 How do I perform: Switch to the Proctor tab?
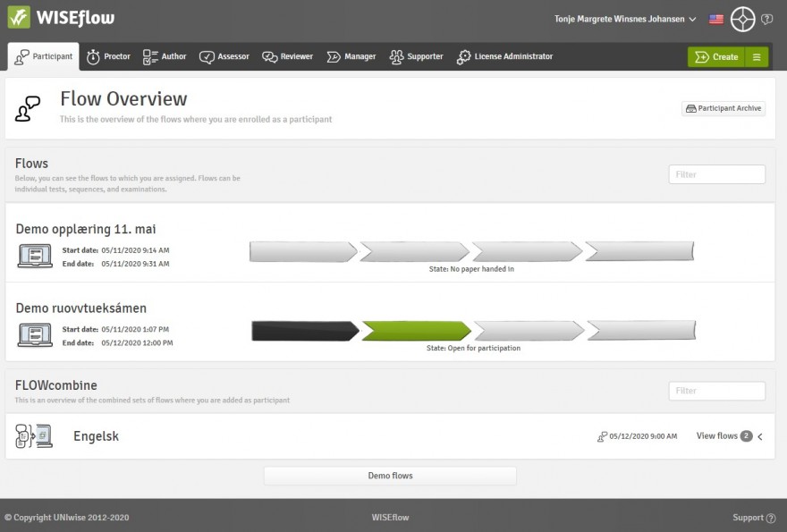pos(108,56)
